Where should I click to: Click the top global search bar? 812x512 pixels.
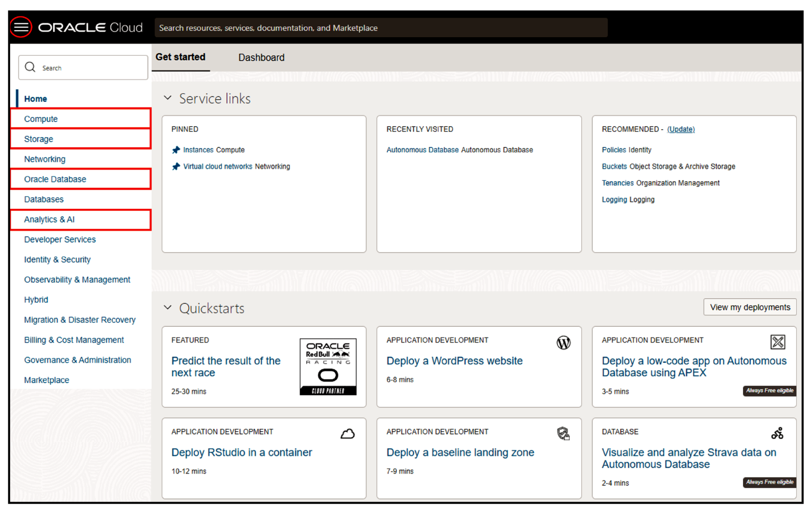(x=381, y=28)
